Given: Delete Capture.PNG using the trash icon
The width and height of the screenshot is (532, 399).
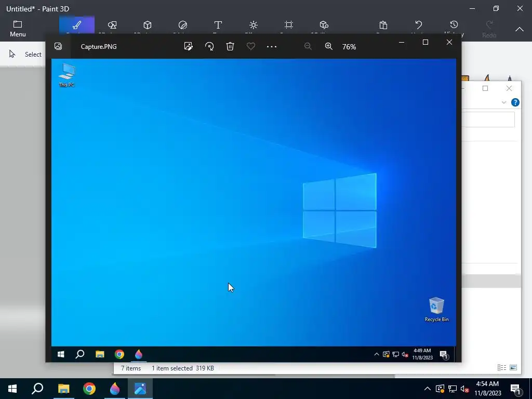Looking at the screenshot, I should (230, 46).
